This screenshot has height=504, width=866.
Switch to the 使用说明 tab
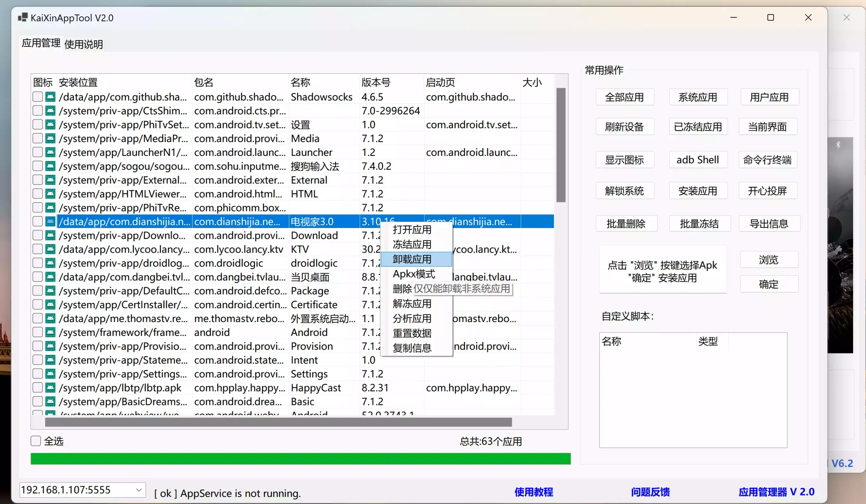pyautogui.click(x=84, y=44)
